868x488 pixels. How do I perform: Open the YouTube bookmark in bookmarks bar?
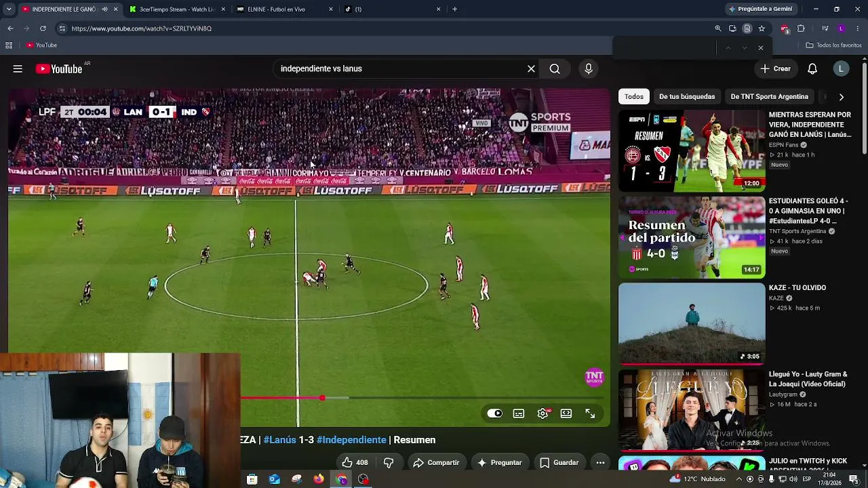[x=41, y=45]
